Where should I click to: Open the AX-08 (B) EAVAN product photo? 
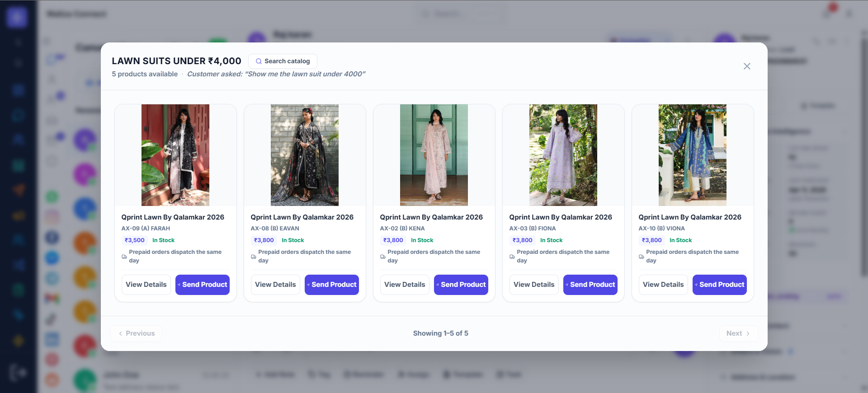coord(305,155)
